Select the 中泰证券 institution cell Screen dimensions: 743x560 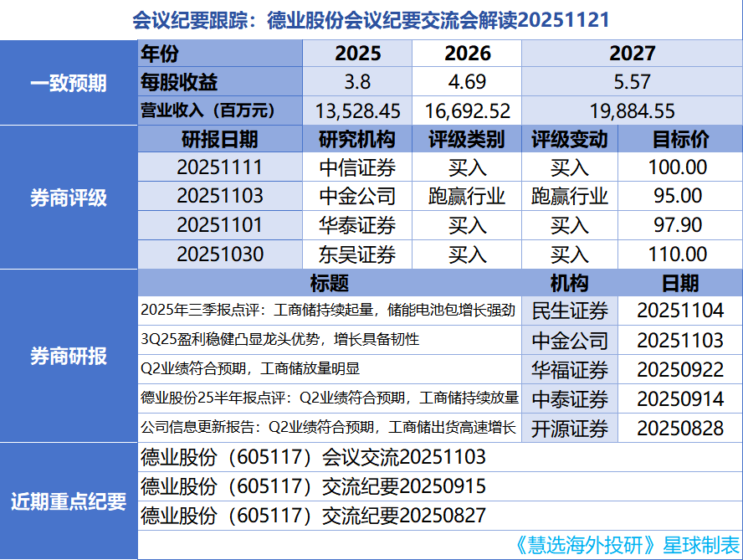tap(570, 398)
